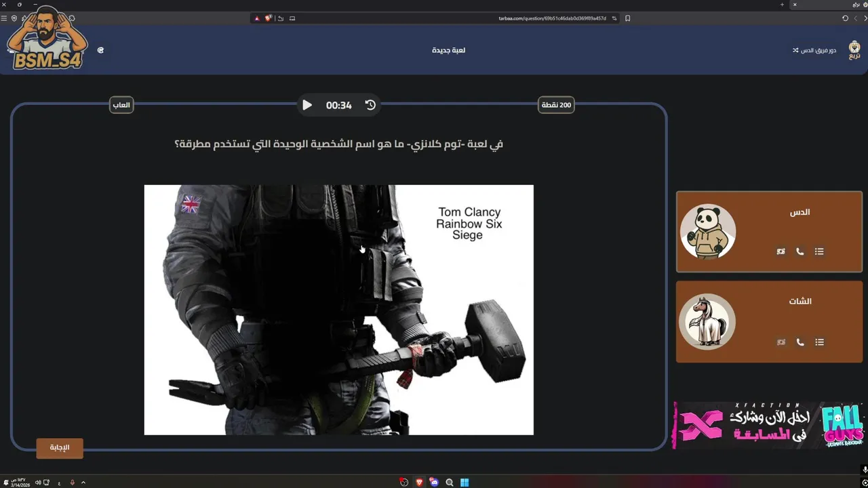Screen dimensions: 868x488
Task: Use the الشات team phone call icon
Action: click(800, 342)
